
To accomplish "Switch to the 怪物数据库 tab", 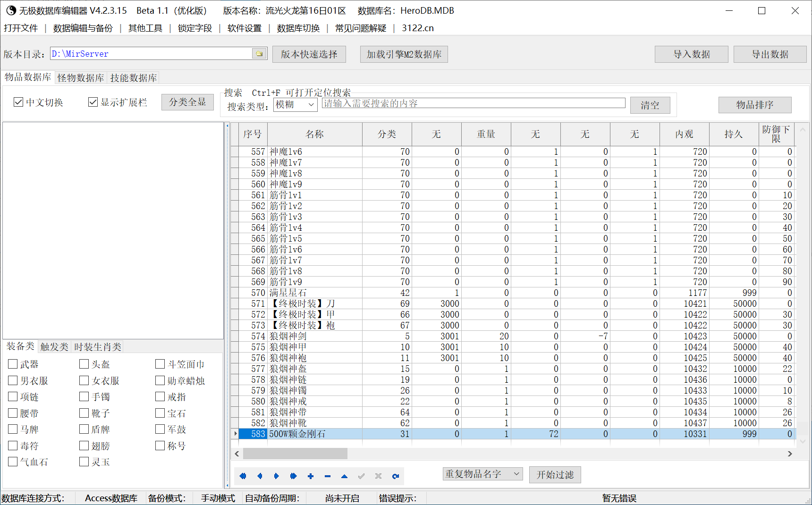I will pos(81,78).
